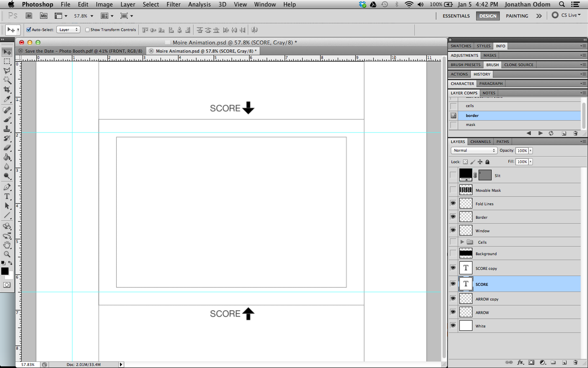Click the Delete layer trash icon
Viewport: 588px width, 368px height.
[575, 362]
